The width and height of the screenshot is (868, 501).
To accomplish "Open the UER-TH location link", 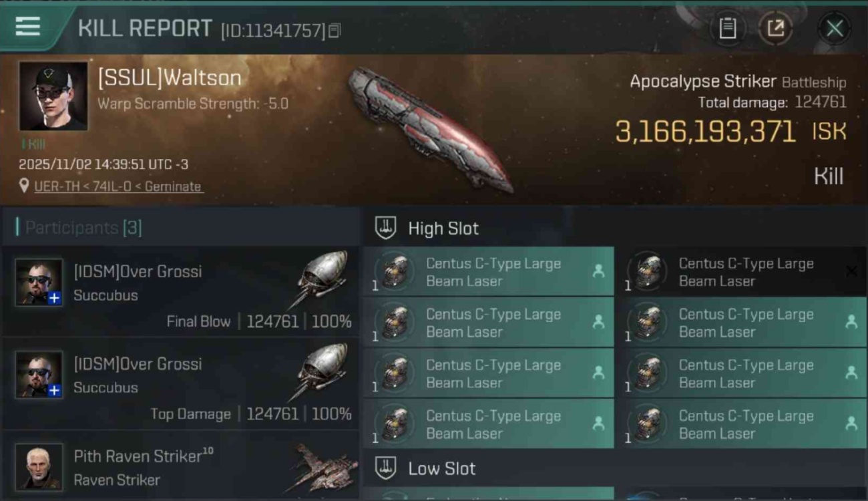I will (118, 186).
